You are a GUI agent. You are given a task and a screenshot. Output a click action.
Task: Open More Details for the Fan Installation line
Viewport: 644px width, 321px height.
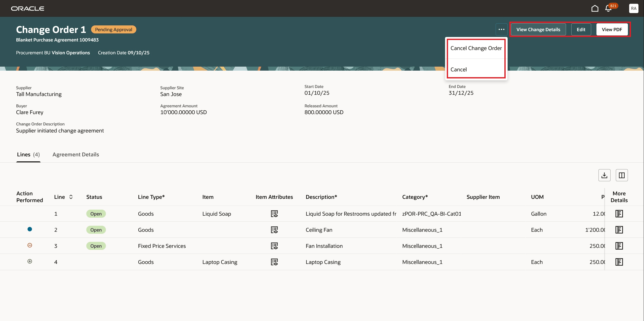point(619,246)
